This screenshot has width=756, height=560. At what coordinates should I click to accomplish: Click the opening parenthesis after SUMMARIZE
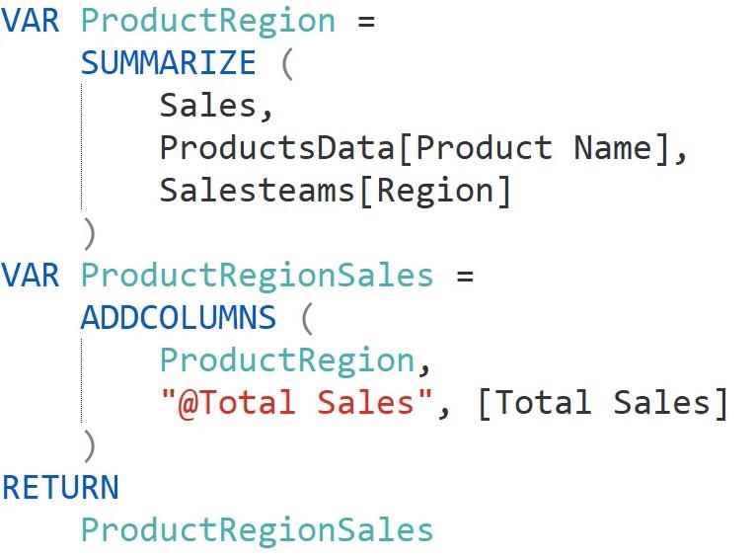[286, 63]
